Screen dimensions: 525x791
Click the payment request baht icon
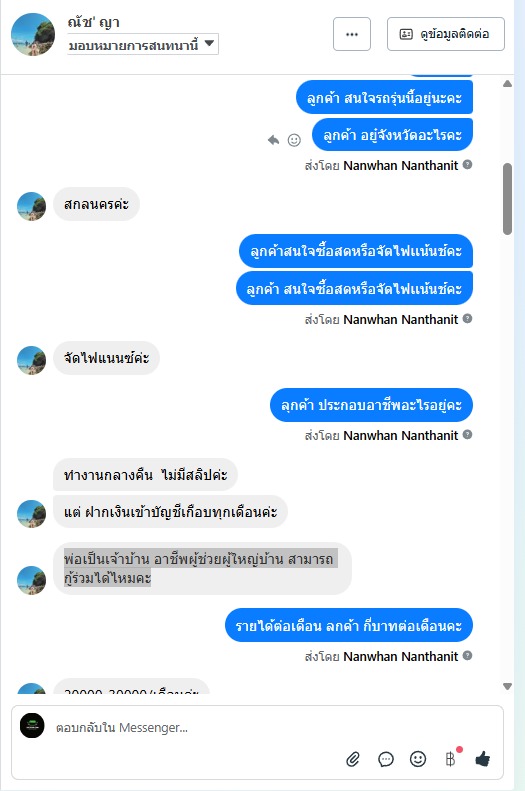(x=450, y=759)
